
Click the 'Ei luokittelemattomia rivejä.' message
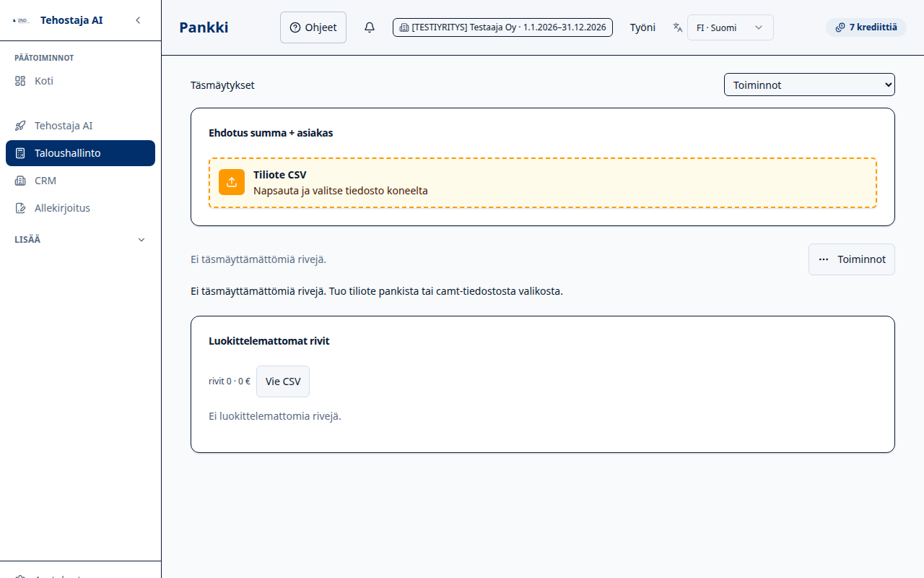pyautogui.click(x=275, y=416)
